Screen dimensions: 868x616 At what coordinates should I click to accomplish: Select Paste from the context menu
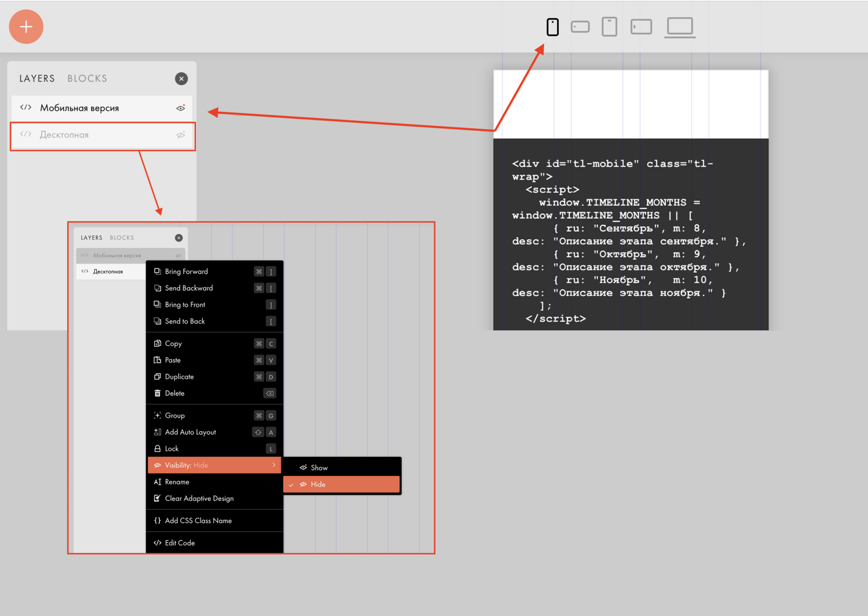(214, 360)
